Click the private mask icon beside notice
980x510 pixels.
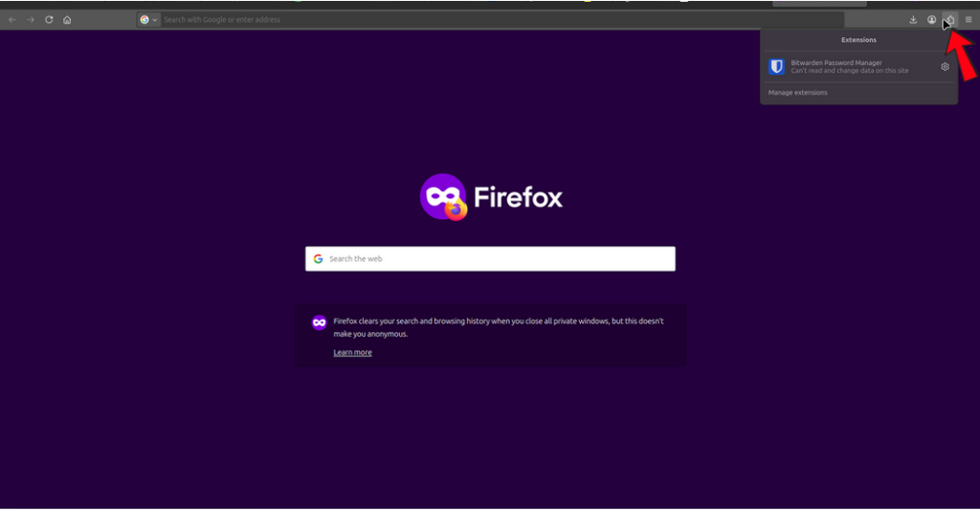pyautogui.click(x=320, y=322)
